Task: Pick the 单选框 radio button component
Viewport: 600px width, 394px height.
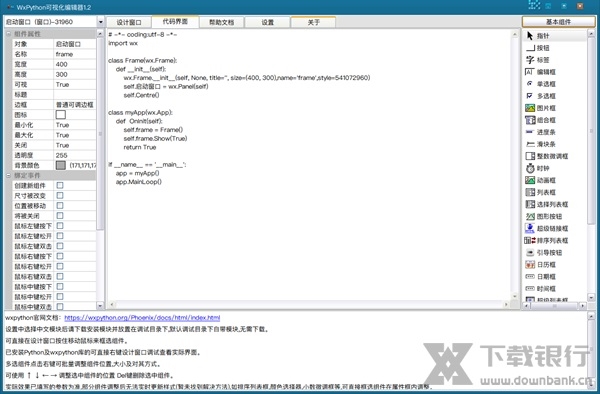Action: [x=541, y=84]
